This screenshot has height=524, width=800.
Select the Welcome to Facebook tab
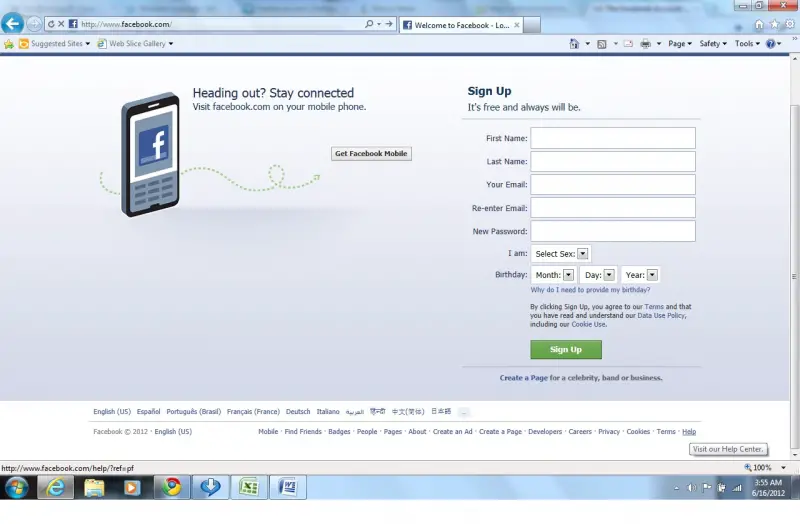pyautogui.click(x=461, y=25)
